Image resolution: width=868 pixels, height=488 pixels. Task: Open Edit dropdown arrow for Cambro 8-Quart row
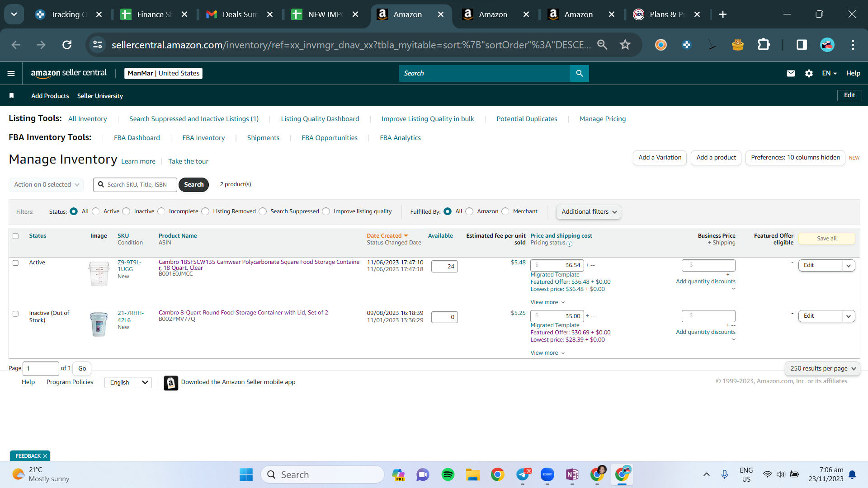coord(849,316)
